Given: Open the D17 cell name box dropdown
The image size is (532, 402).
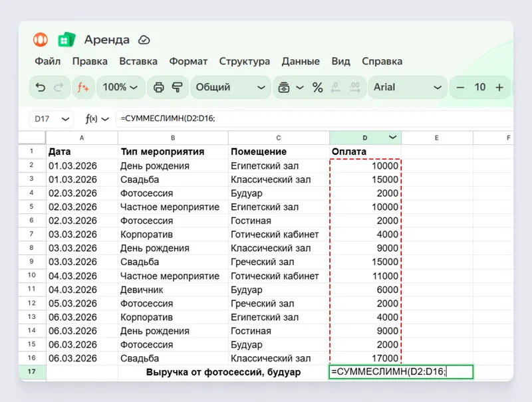Looking at the screenshot, I should (x=65, y=119).
